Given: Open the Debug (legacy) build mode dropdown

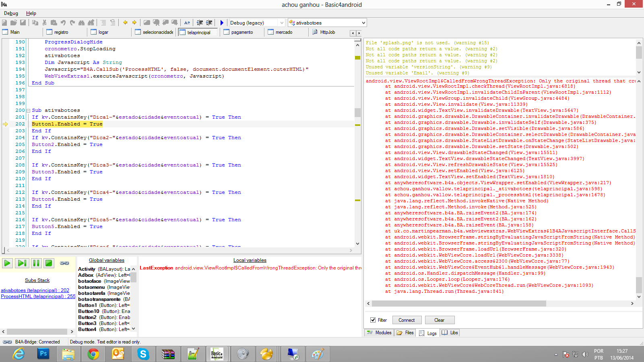Looking at the screenshot, I should point(281,23).
